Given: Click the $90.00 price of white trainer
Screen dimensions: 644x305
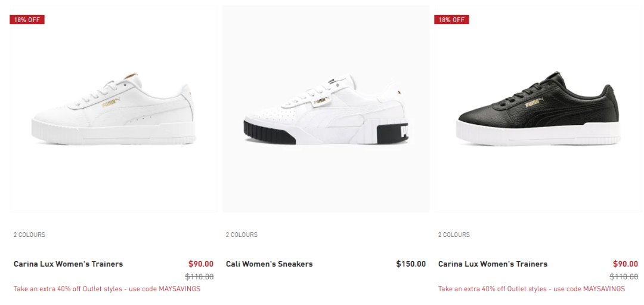Looking at the screenshot, I should click(x=201, y=264).
